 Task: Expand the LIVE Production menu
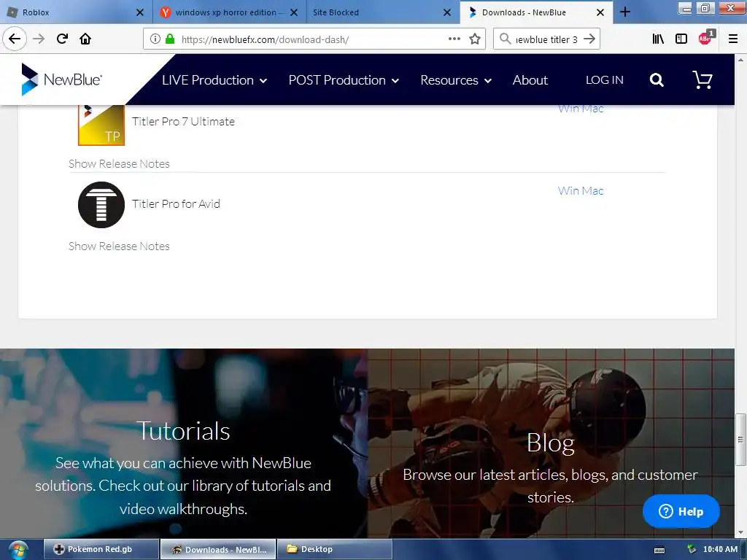click(214, 80)
